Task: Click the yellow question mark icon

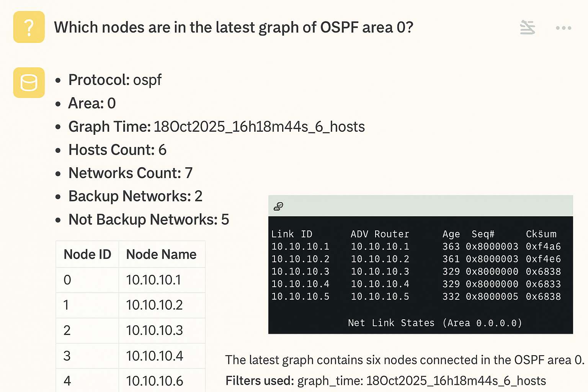Action: (29, 27)
